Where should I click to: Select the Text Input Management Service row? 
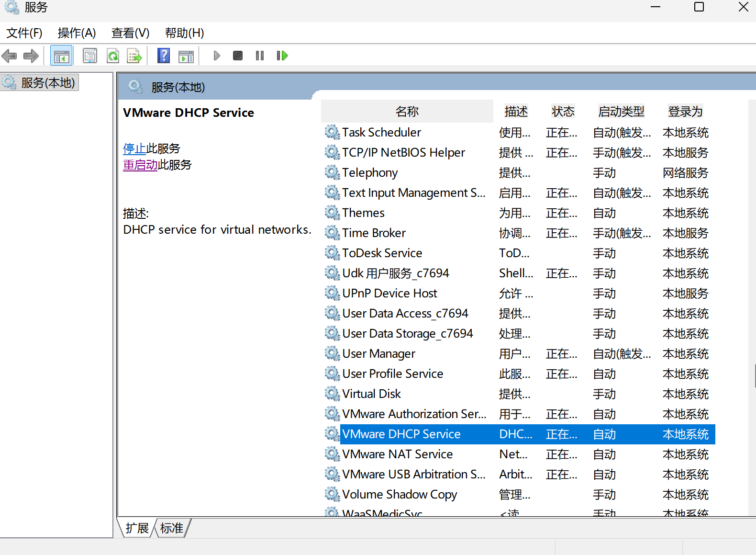[x=519, y=193]
